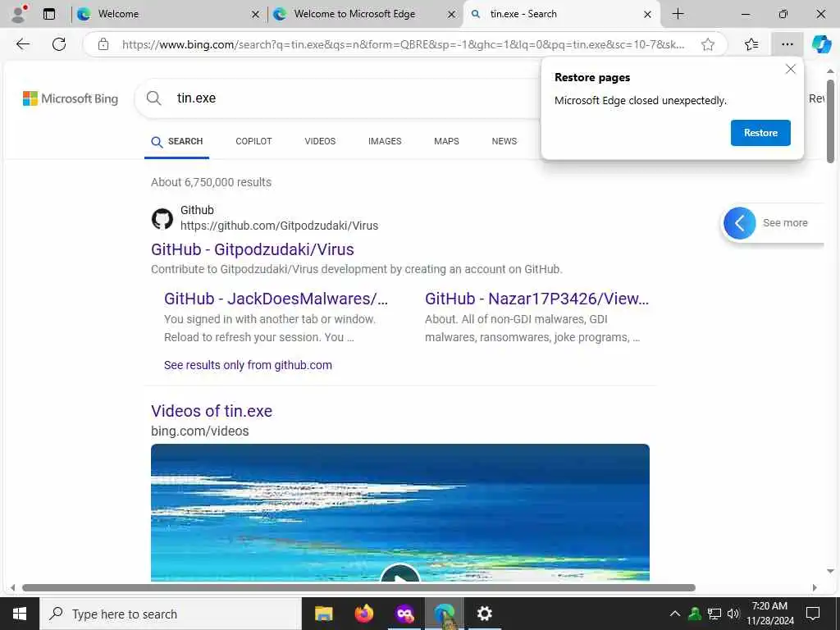Image resolution: width=840 pixels, height=630 pixels.
Task: Open the purple masked app on taskbar
Action: pyautogui.click(x=404, y=614)
